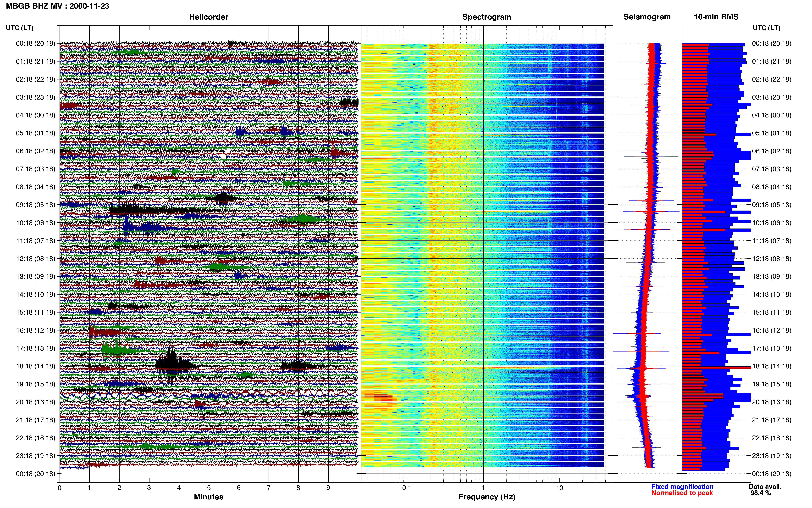Select the Spectrogram panel heading
This screenshot has height=508, width=812.
point(487,17)
